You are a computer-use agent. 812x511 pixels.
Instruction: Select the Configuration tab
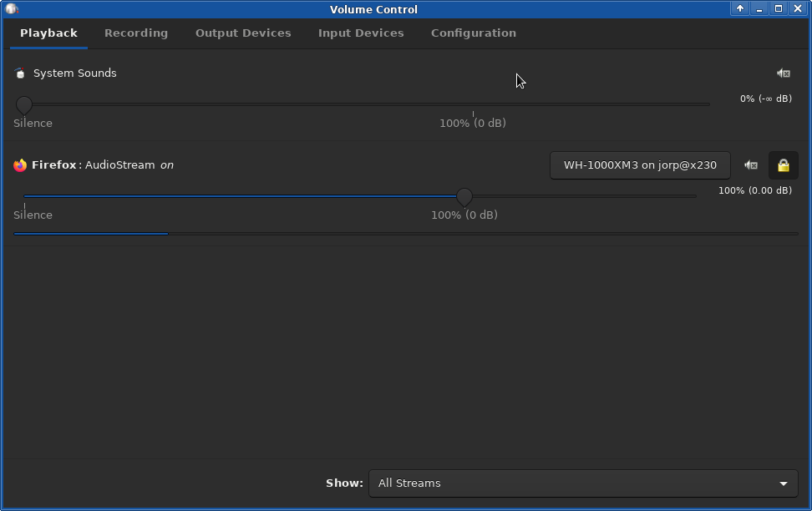(474, 33)
